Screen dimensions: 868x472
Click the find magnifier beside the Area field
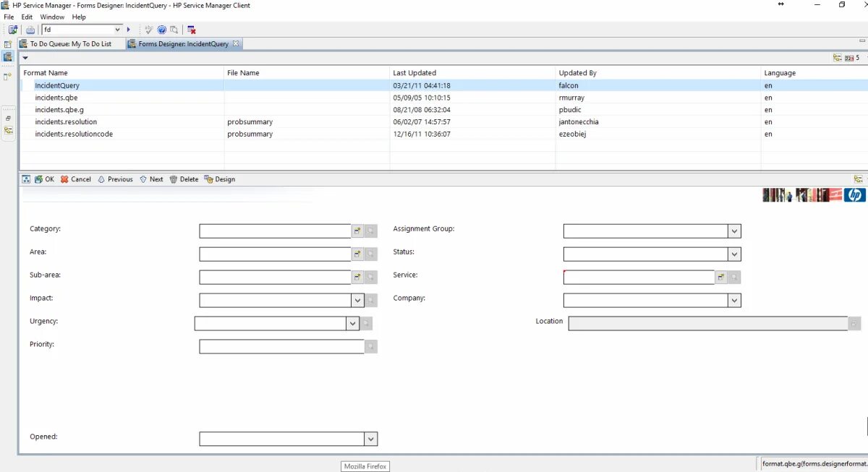pyautogui.click(x=371, y=254)
